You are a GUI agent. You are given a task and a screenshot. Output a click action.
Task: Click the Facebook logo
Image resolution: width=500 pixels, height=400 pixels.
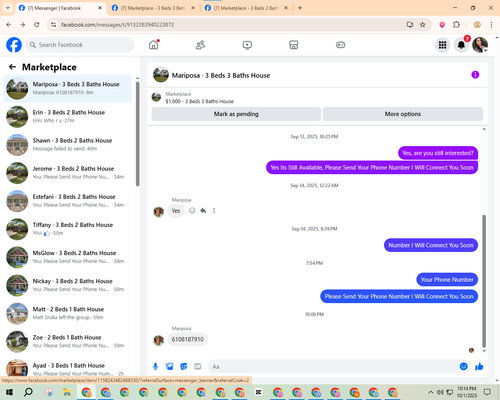14,45
